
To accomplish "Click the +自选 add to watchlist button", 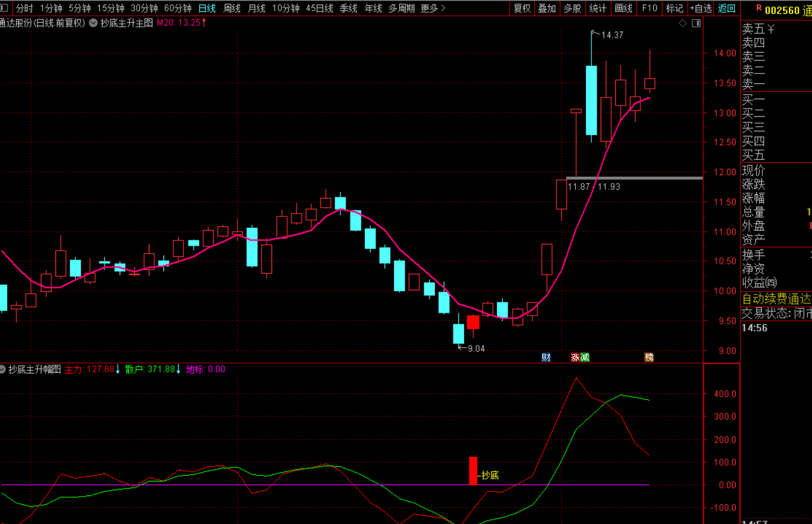I will pyautogui.click(x=701, y=8).
